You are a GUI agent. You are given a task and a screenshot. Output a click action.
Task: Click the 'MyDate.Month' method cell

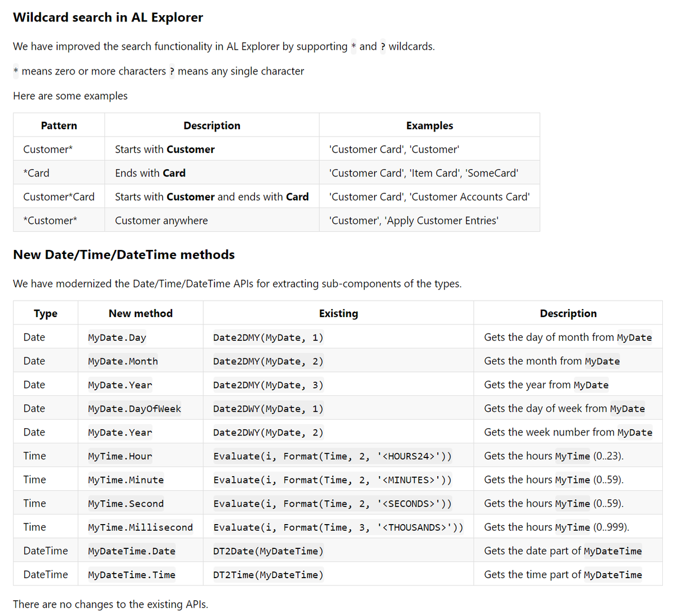pyautogui.click(x=140, y=360)
